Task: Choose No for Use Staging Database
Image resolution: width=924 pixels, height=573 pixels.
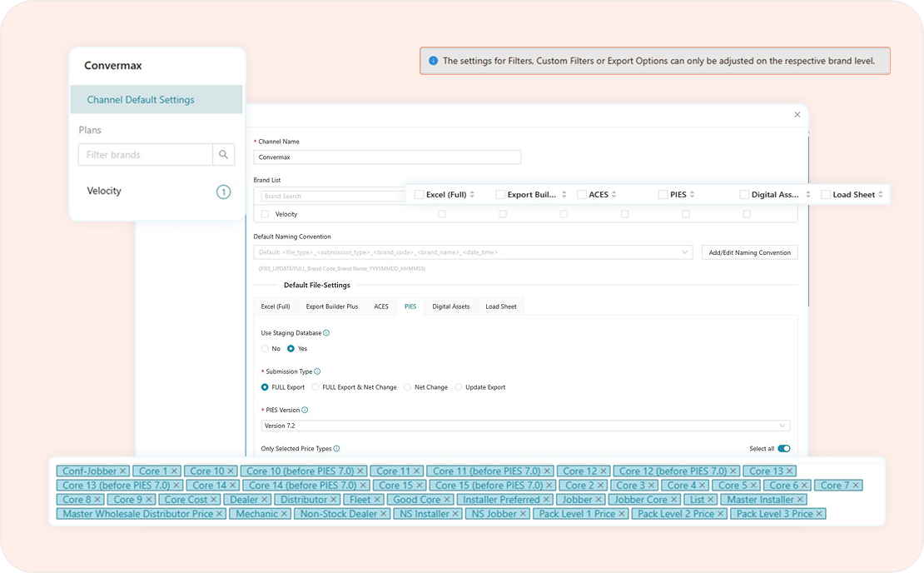Action: click(x=266, y=349)
